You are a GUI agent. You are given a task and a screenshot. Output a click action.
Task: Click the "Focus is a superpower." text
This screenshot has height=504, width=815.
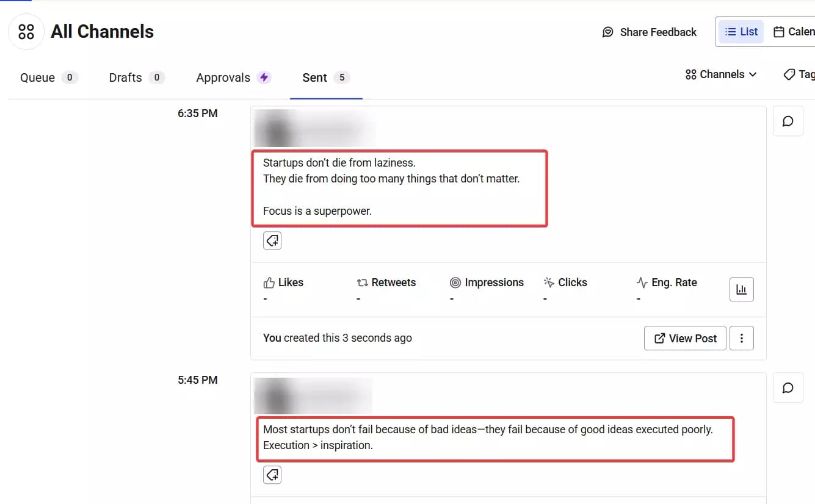point(317,211)
